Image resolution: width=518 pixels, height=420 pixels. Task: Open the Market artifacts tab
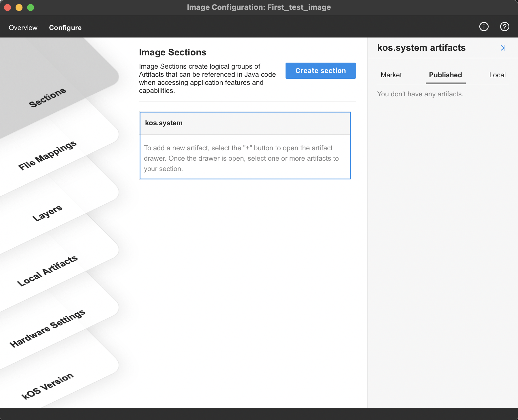click(391, 75)
